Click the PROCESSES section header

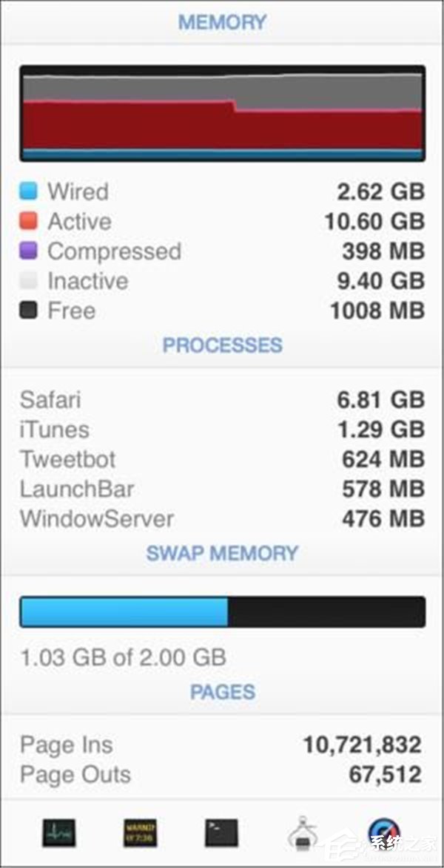point(222,345)
